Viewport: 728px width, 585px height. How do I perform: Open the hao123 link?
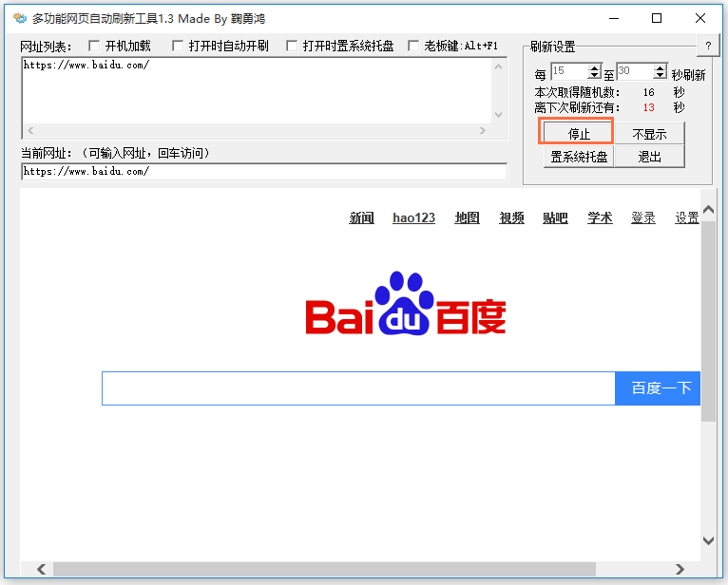tap(413, 217)
